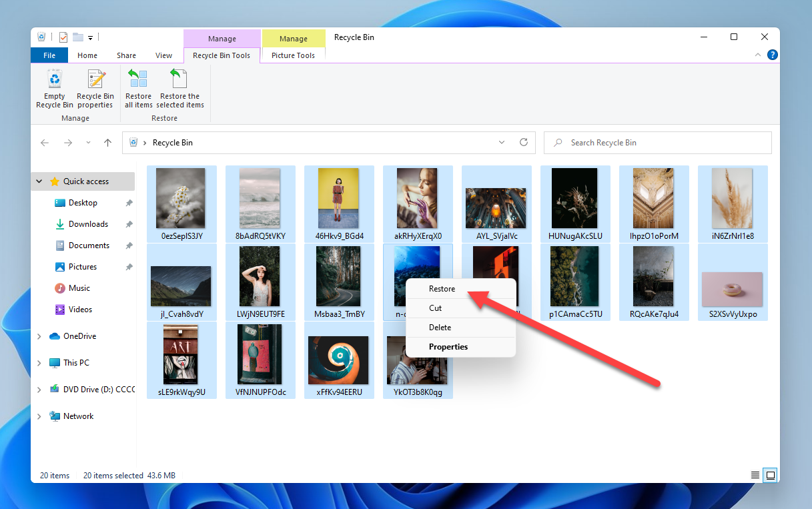
Task: Expand the OneDrive tree node
Action: 39,336
